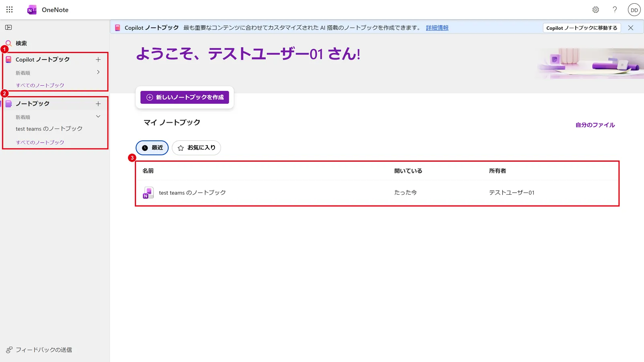
Task: Click the Copilot ノートブック sidebar icon
Action: click(8, 60)
